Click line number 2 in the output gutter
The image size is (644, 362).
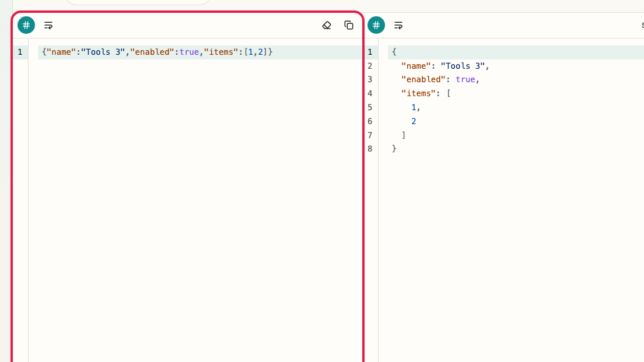pos(370,66)
